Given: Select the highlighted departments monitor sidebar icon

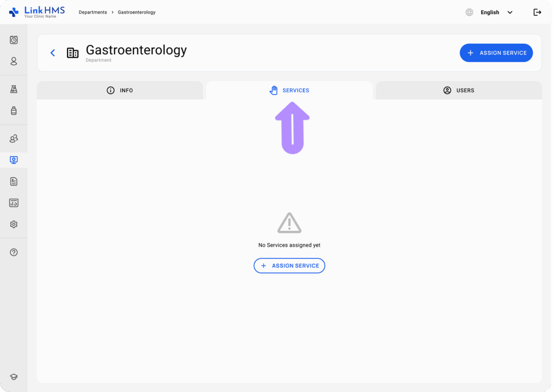Looking at the screenshot, I should [14, 160].
